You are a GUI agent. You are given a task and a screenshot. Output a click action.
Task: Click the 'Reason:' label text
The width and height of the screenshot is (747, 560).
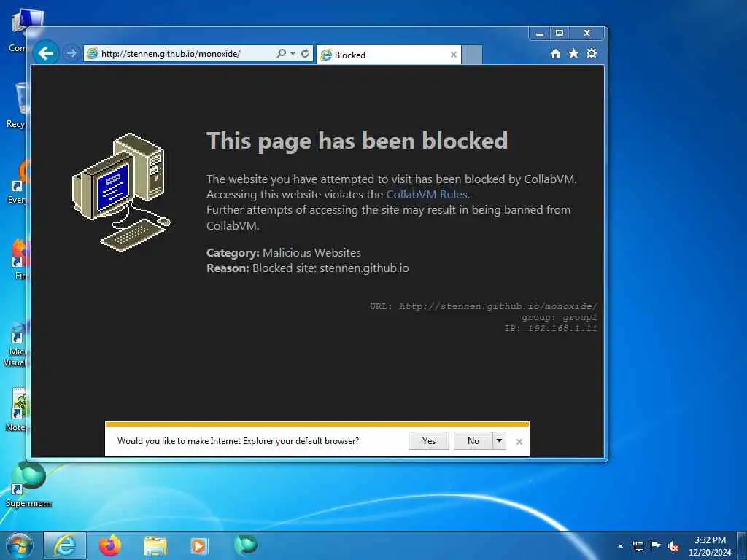tap(228, 268)
